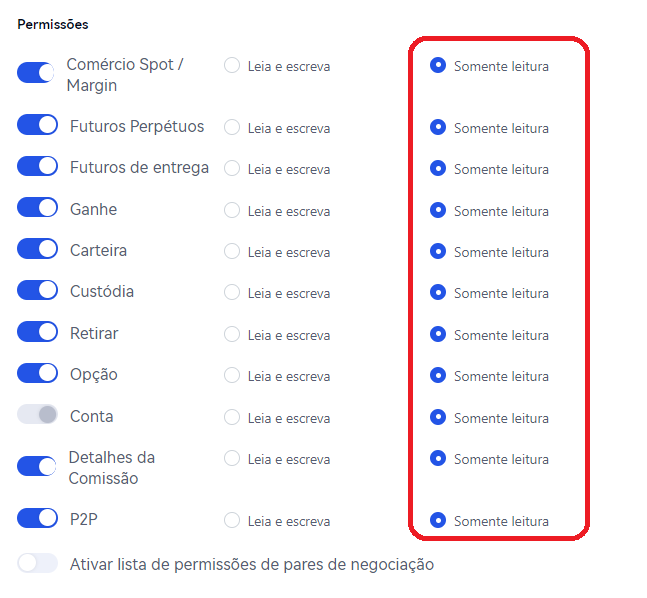The width and height of the screenshot is (647, 598).
Task: Enable the trading pair permission list toggle
Action: click(x=37, y=563)
